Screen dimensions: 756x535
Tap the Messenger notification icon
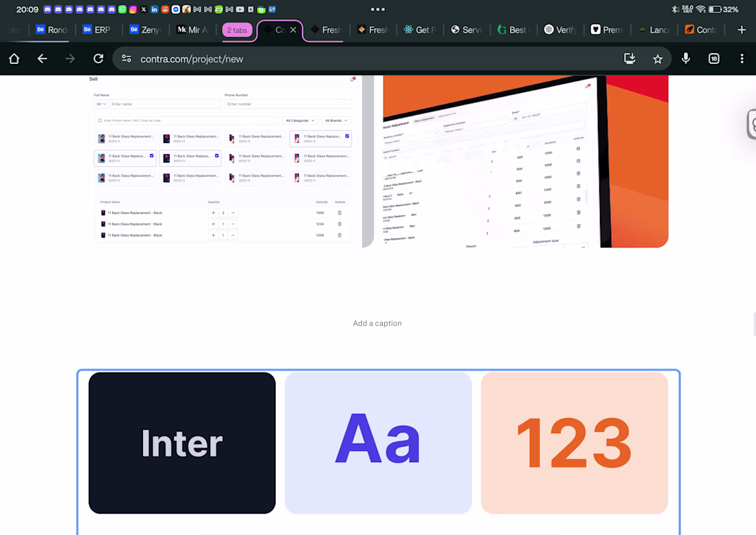pyautogui.click(x=175, y=9)
